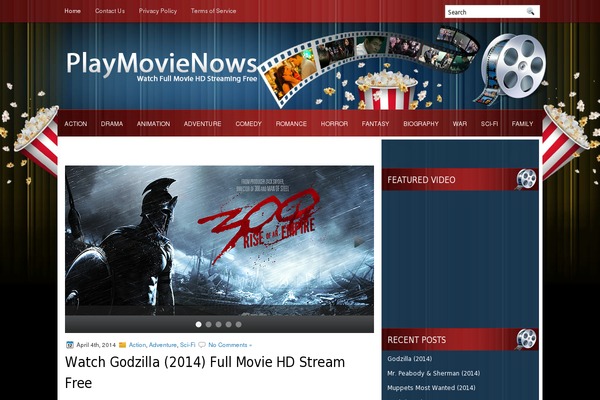The image size is (600, 400).
Task: Select the second slider pagination dot
Action: [209, 324]
